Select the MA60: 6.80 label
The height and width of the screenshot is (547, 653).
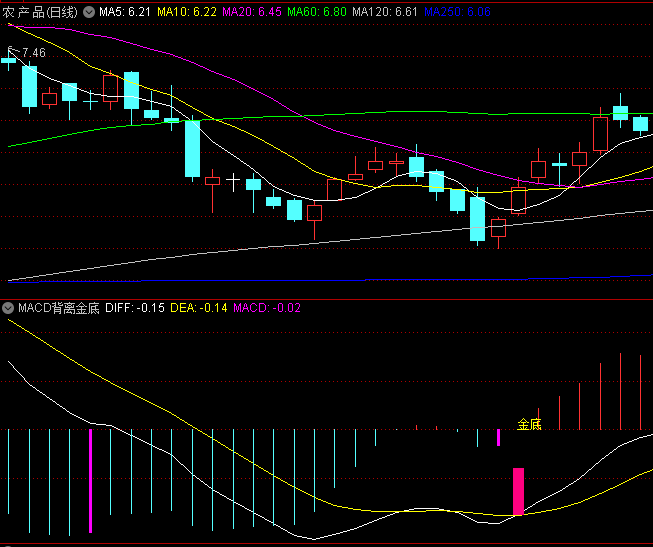click(x=317, y=12)
